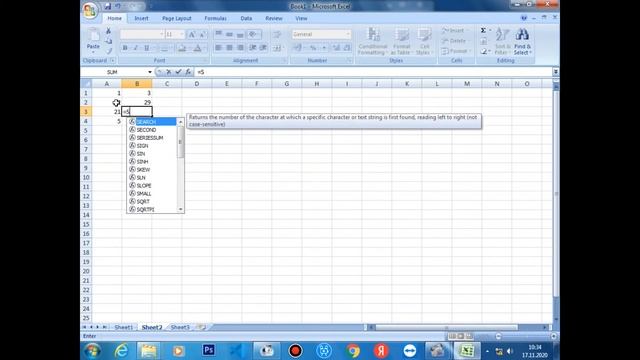The height and width of the screenshot is (360, 640).
Task: Toggle Center text alignment
Action: (x=229, y=48)
